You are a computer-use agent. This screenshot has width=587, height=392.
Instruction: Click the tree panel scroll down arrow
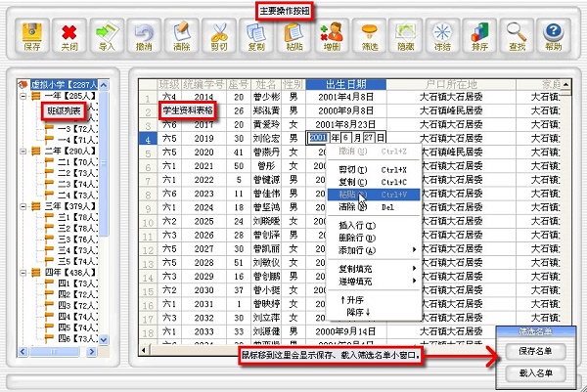click(x=104, y=339)
